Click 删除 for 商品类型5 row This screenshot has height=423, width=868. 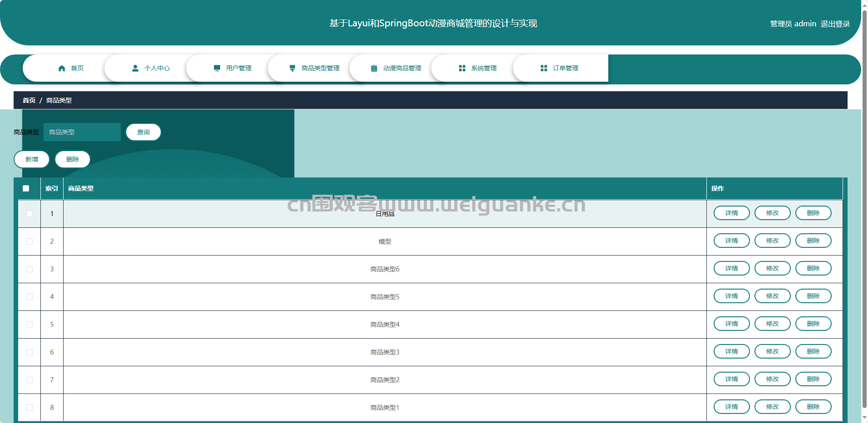pyautogui.click(x=814, y=296)
